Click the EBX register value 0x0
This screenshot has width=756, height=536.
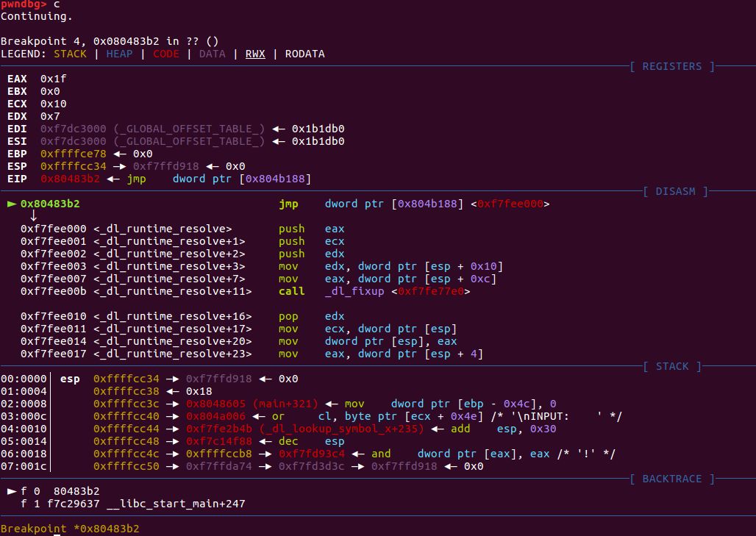click(x=50, y=91)
